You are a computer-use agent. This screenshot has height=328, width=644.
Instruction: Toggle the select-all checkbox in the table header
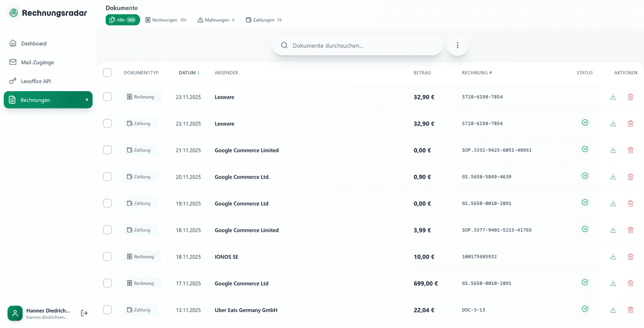pos(107,72)
